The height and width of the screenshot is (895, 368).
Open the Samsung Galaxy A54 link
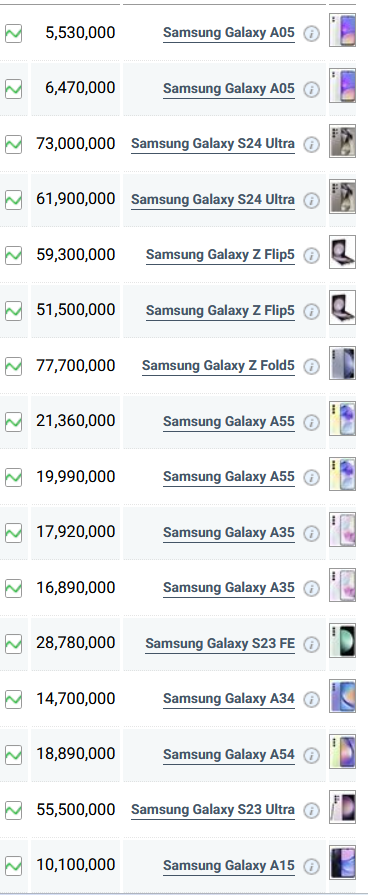coord(229,755)
